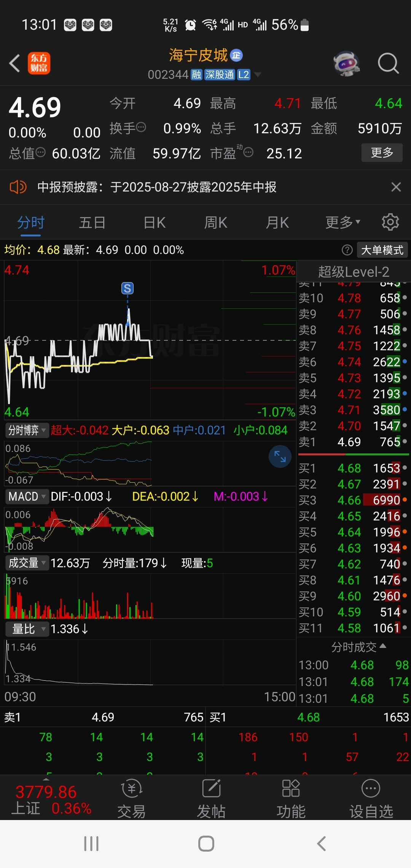Dismiss the announcement banner
Viewport: 411px width, 868px height.
pos(396,187)
